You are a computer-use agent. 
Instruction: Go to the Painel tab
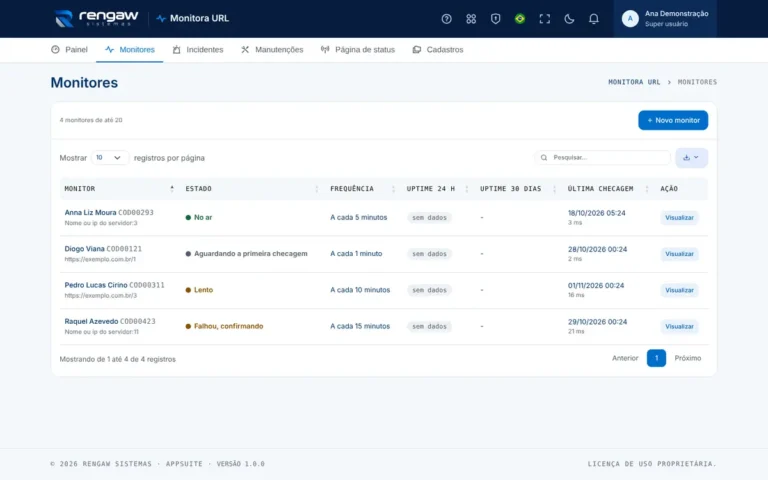coord(69,49)
